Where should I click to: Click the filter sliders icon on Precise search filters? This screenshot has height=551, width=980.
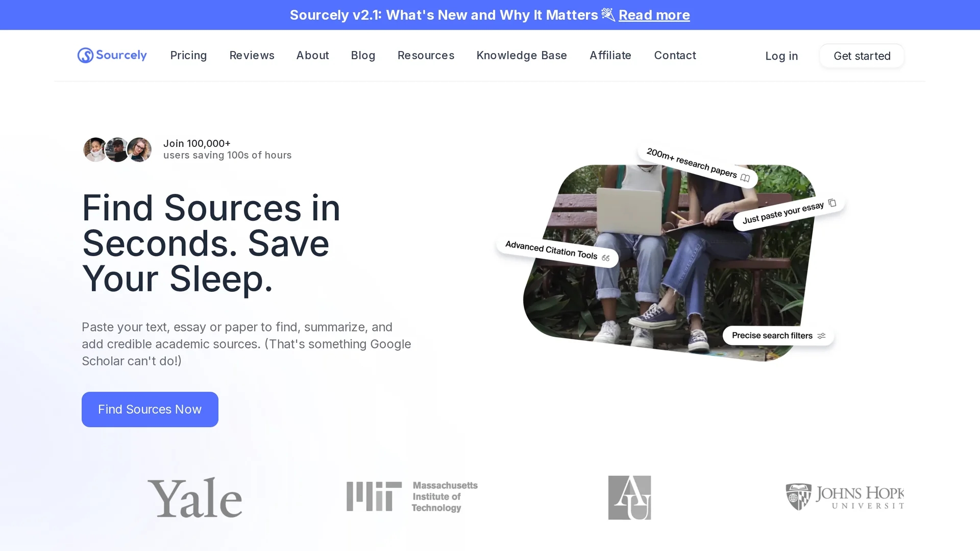[821, 336]
